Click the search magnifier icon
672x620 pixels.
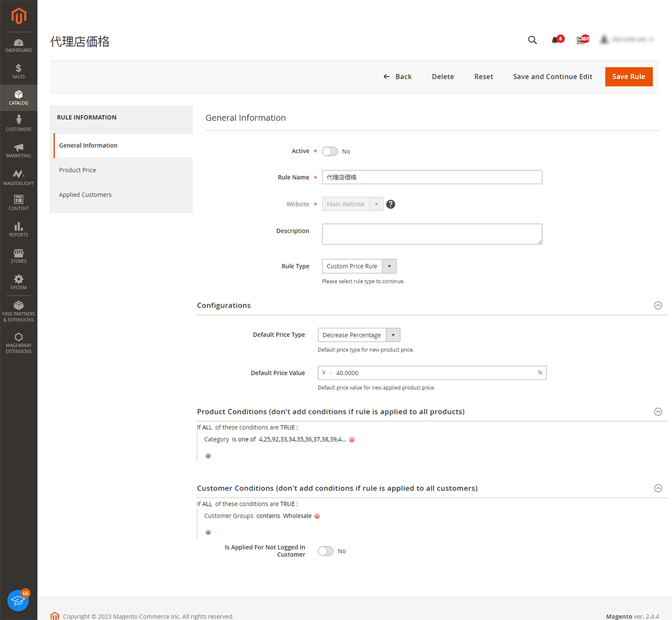point(533,40)
